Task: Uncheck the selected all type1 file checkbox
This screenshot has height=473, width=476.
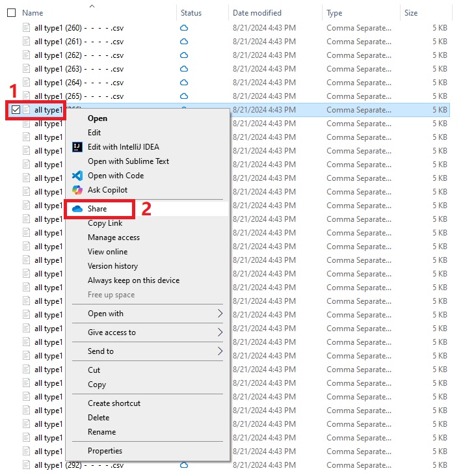Action: tap(16, 110)
